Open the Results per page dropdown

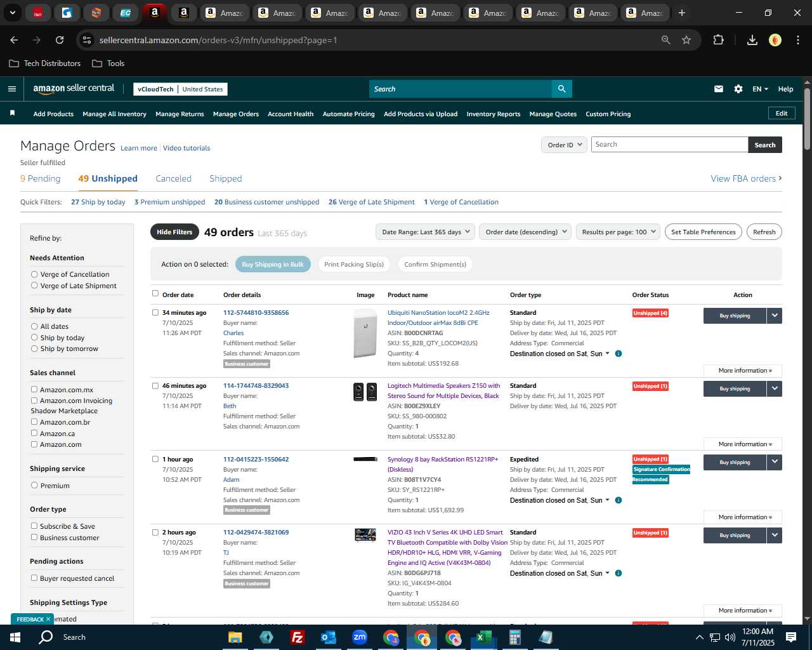(x=618, y=232)
